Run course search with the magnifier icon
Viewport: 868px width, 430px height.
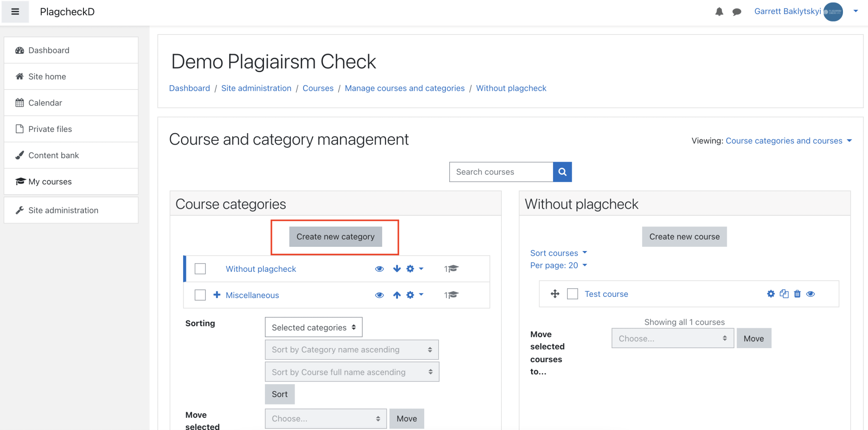pos(562,172)
